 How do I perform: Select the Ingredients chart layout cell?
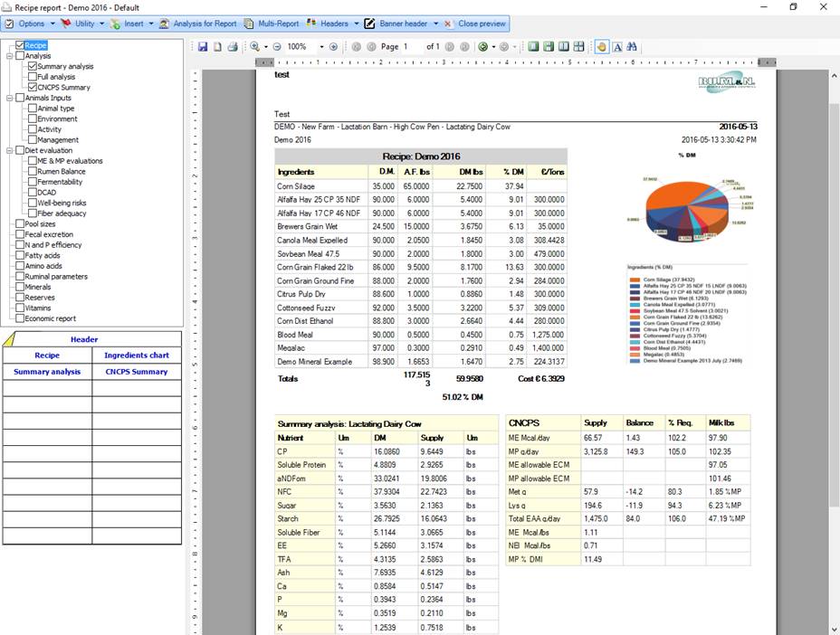[137, 355]
